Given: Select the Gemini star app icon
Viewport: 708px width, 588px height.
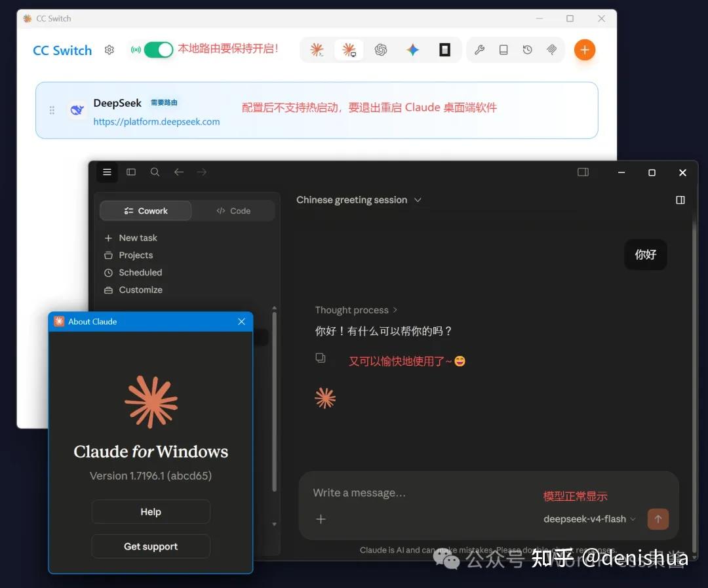Looking at the screenshot, I should point(412,50).
